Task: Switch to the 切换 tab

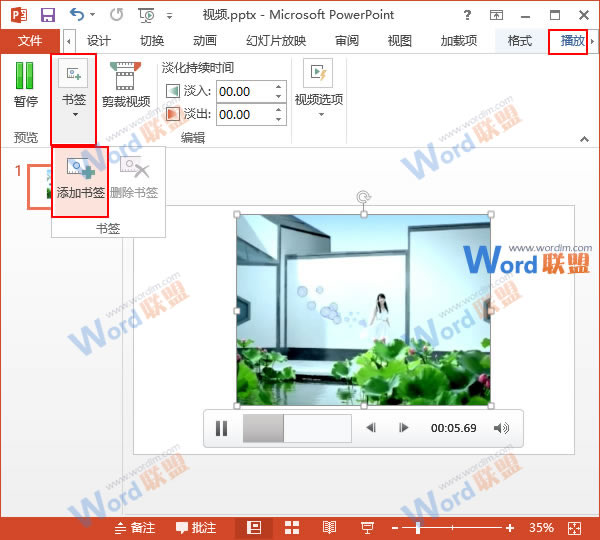Action: pos(152,41)
